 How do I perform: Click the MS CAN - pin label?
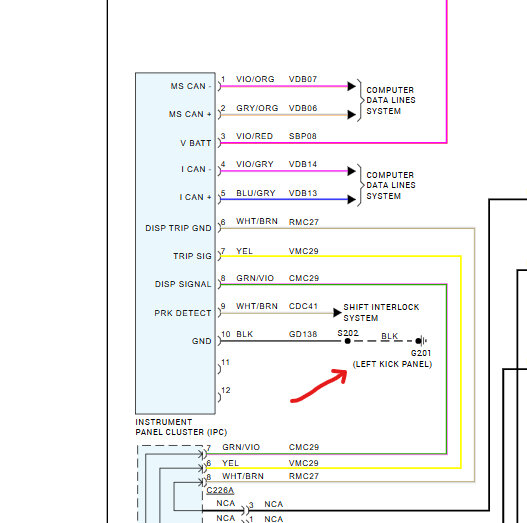coord(191,86)
